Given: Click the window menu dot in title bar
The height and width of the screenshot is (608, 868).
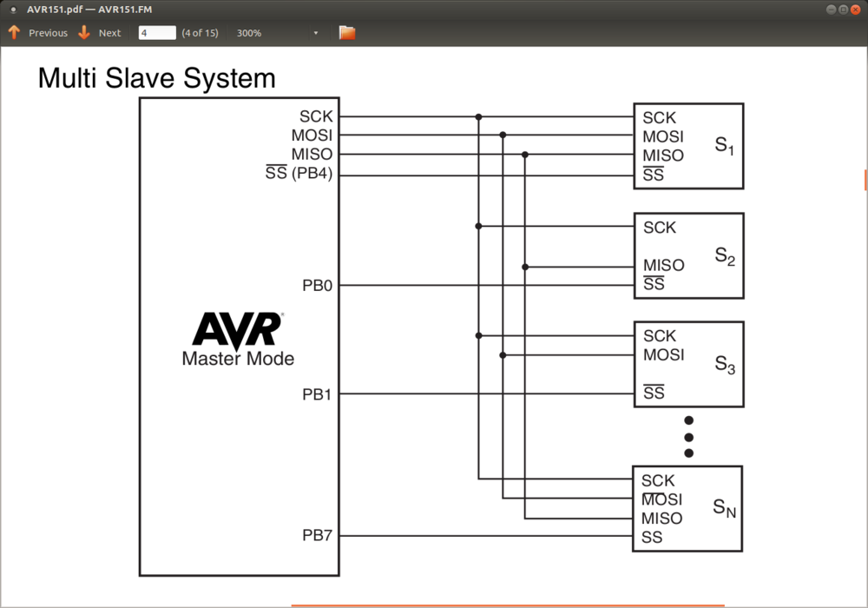Looking at the screenshot, I should 13,8.
